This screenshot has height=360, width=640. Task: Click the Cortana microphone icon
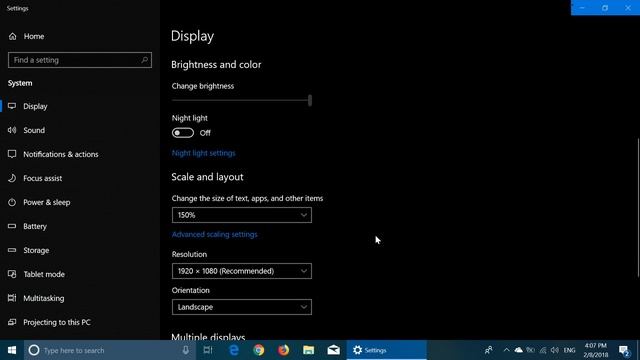pos(186,350)
